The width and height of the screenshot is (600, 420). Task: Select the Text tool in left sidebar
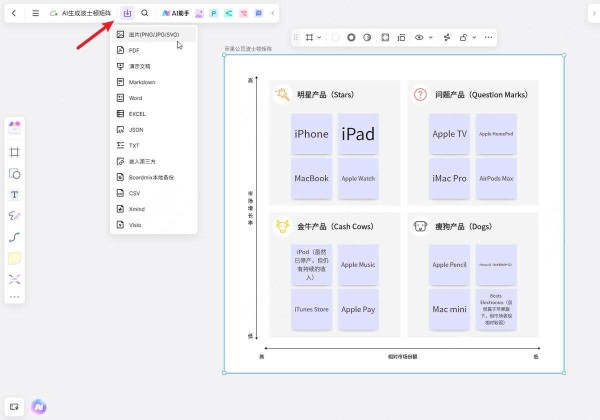[x=15, y=194]
